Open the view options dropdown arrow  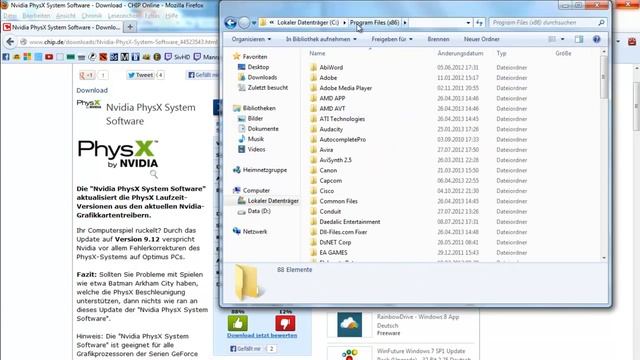point(562,39)
